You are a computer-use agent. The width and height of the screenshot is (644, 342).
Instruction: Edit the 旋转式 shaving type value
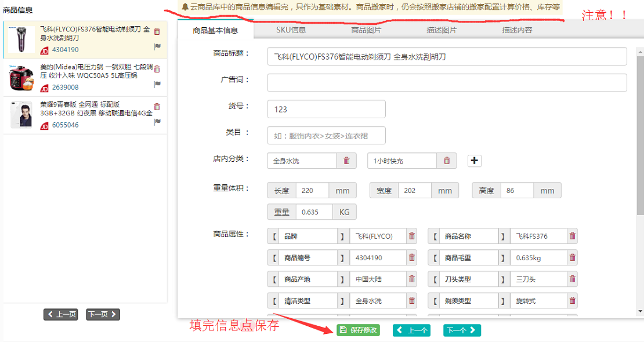(539, 300)
